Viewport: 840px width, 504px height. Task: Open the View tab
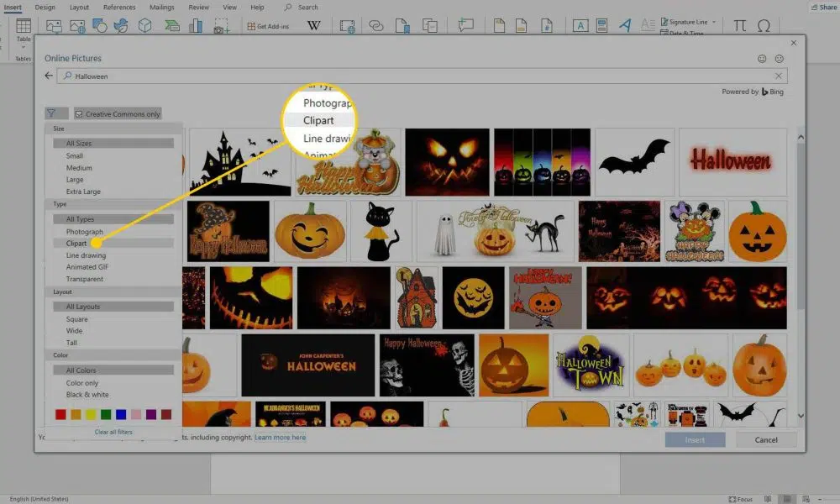pos(230,8)
